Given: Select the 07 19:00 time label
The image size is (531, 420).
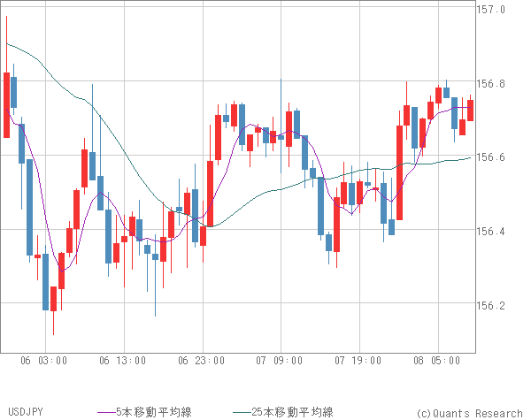Looking at the screenshot, I should [358, 361].
